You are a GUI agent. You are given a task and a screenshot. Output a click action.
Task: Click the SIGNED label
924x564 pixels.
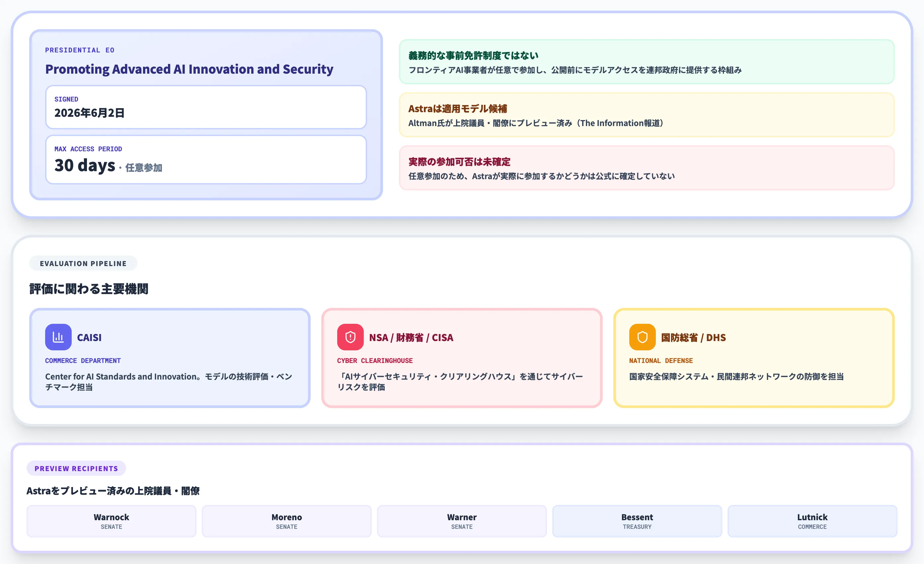coord(66,99)
